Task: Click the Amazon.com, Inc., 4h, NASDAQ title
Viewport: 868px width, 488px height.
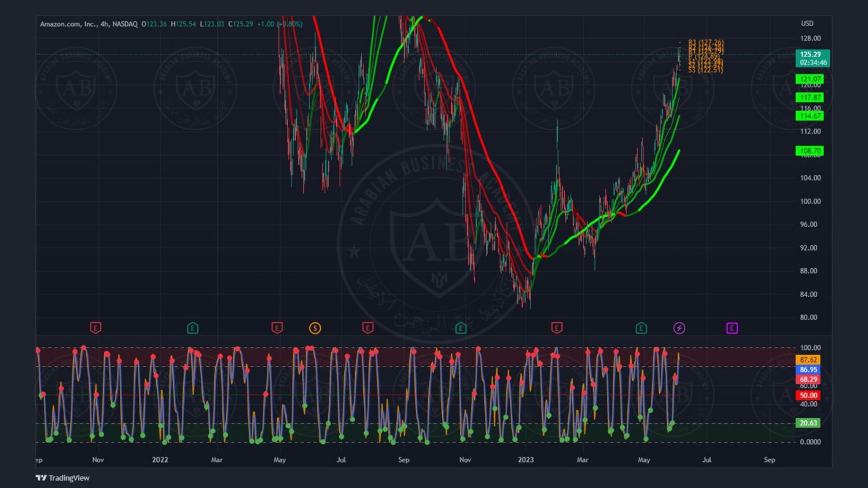Action: click(89, 24)
